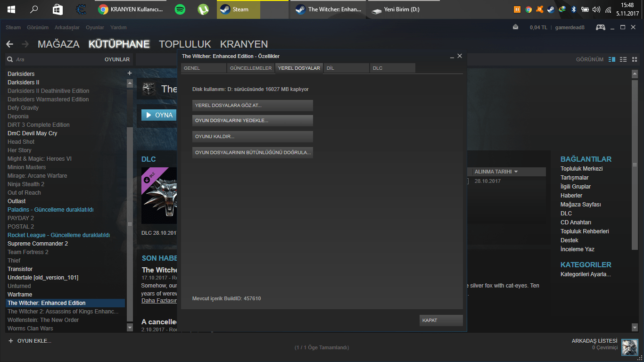Image resolution: width=644 pixels, height=362 pixels.
Task: Open the friends list avatar icon
Action: (630, 348)
